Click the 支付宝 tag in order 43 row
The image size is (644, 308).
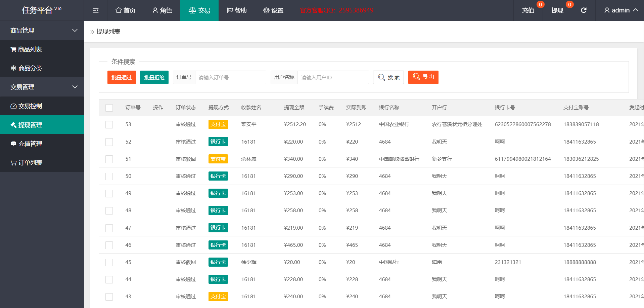pyautogui.click(x=218, y=297)
